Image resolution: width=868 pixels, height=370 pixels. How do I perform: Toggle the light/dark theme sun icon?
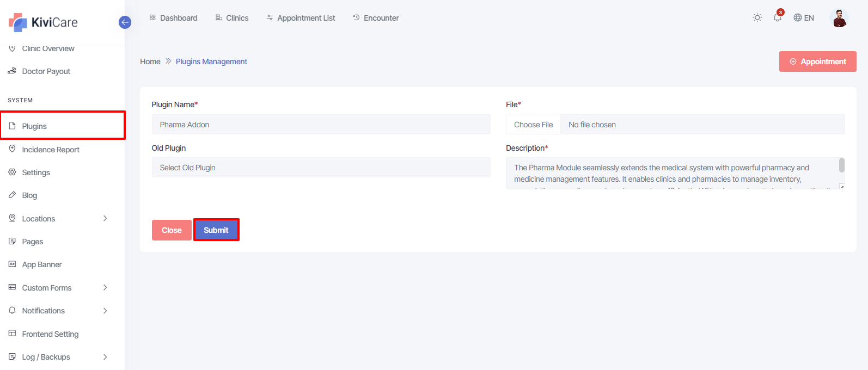(x=757, y=18)
